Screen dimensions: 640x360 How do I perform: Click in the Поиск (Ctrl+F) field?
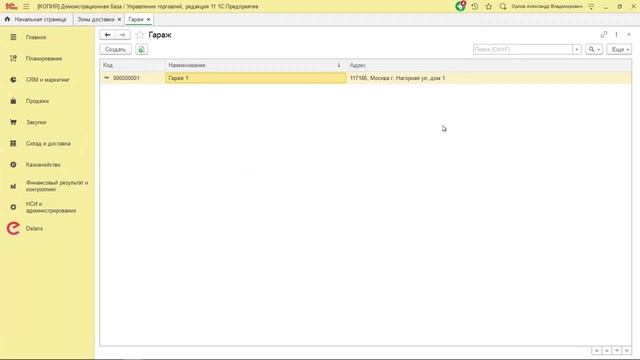pyautogui.click(x=523, y=49)
